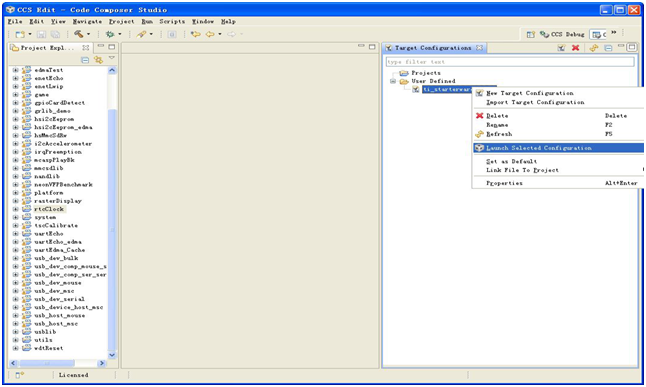
Task: Click the search flashlight toolbar icon
Action: [141, 35]
